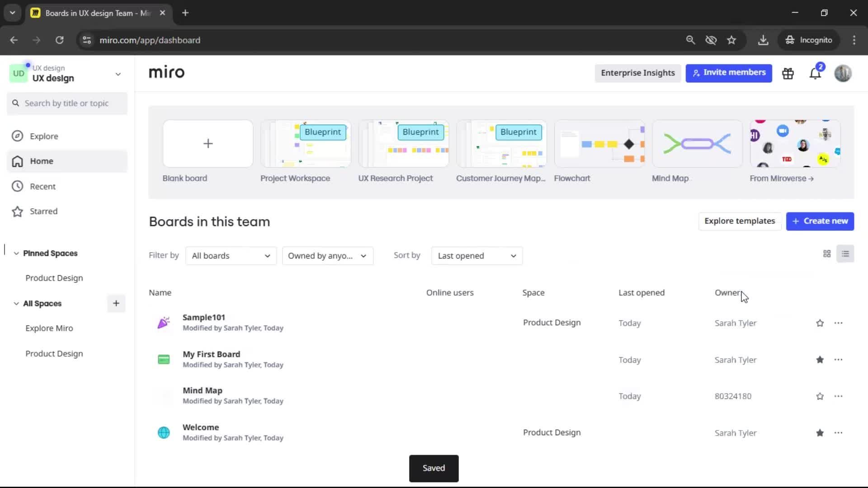Reload the page
868x488 pixels.
(59, 40)
